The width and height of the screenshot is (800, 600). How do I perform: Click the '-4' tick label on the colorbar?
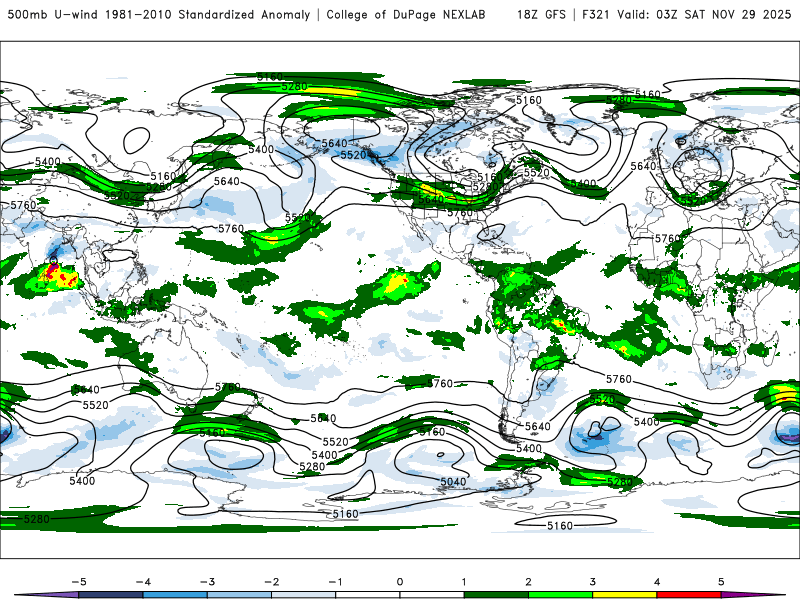pyautogui.click(x=143, y=582)
